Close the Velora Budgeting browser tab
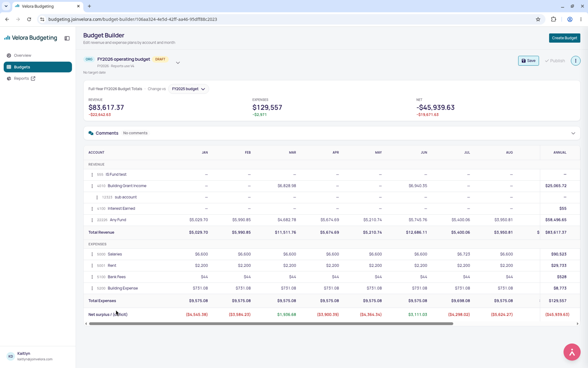This screenshot has height=368, width=588. pos(79,6)
